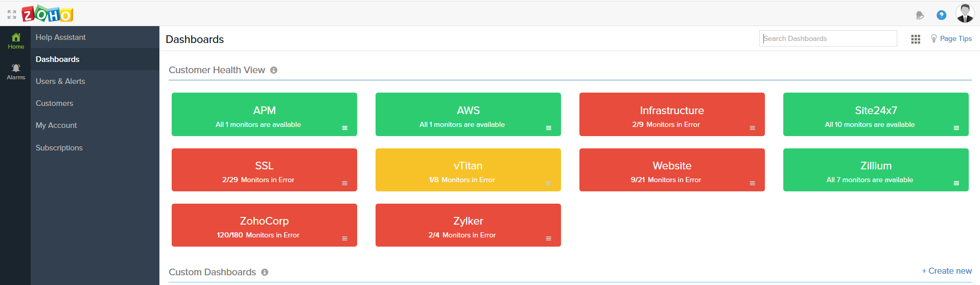Open Customers in the sidebar
The width and height of the screenshot is (980, 285).
point(95,103)
